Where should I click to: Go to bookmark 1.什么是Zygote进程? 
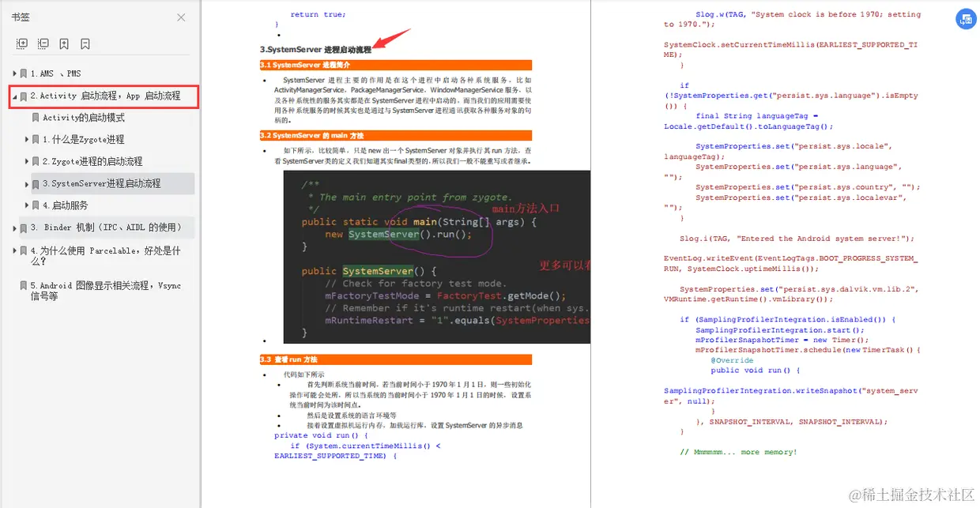84,140
